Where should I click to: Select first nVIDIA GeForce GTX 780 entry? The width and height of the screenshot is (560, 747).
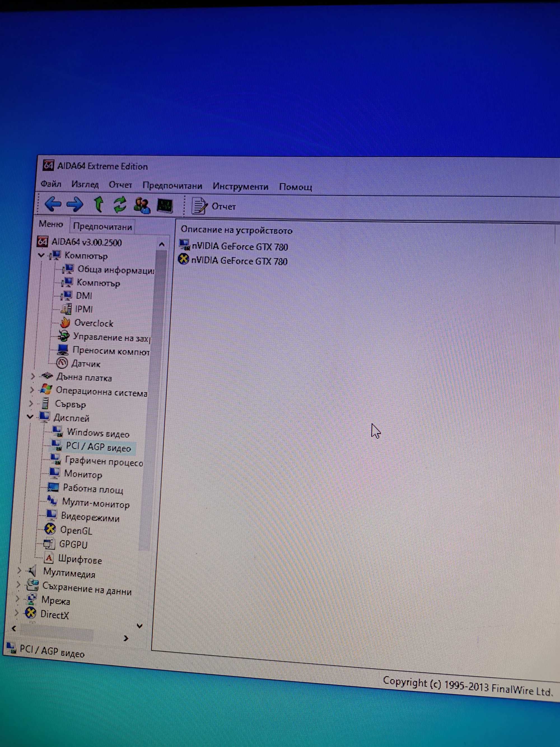pos(233,246)
